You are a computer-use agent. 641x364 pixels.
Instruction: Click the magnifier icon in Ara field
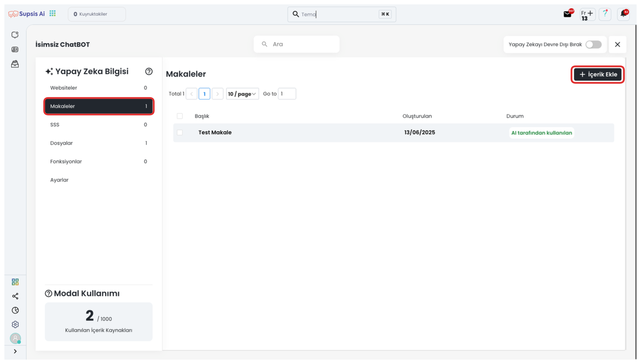click(x=264, y=44)
